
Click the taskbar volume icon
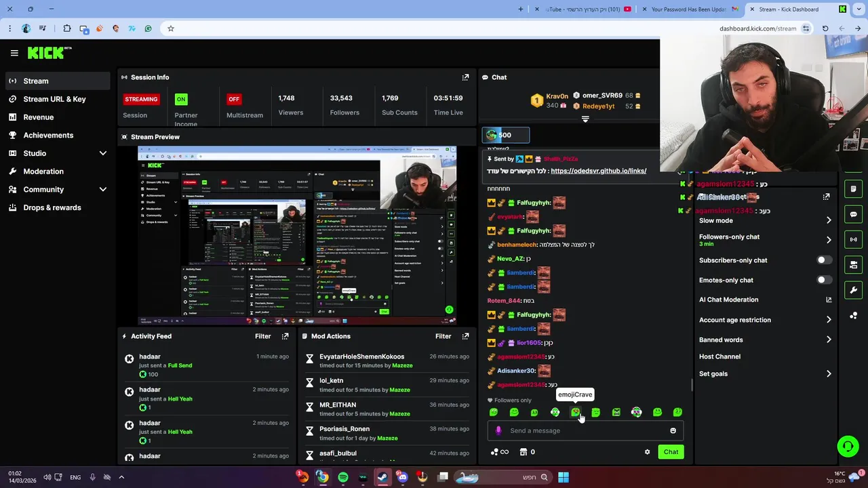click(47, 477)
